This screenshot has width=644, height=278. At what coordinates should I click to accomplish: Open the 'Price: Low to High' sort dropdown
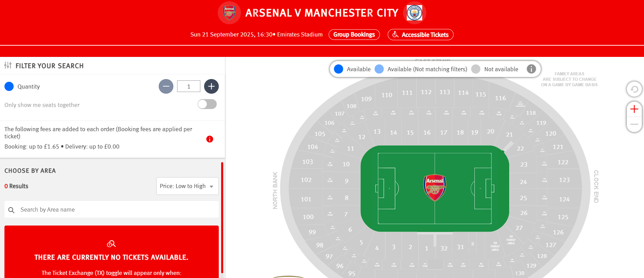[x=187, y=186]
